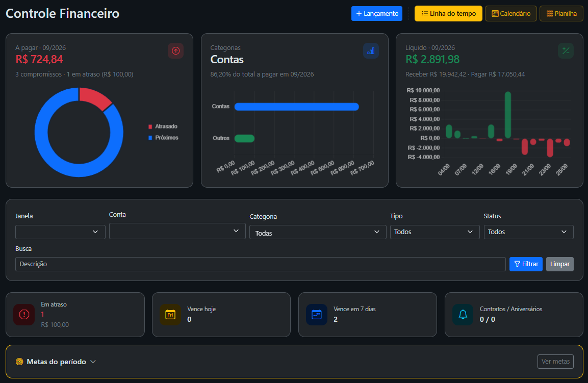Click the yellow calendar icon for Vence hoje

point(170,314)
